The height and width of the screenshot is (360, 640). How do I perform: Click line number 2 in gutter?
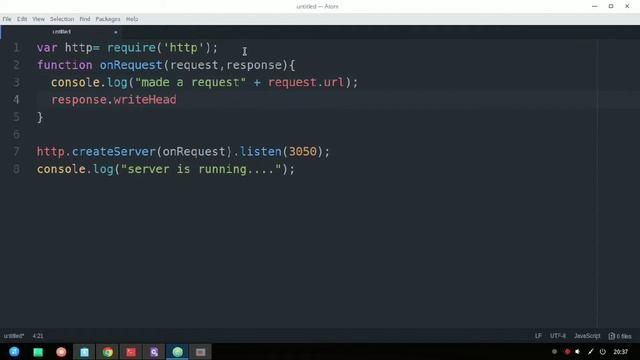[x=16, y=65]
